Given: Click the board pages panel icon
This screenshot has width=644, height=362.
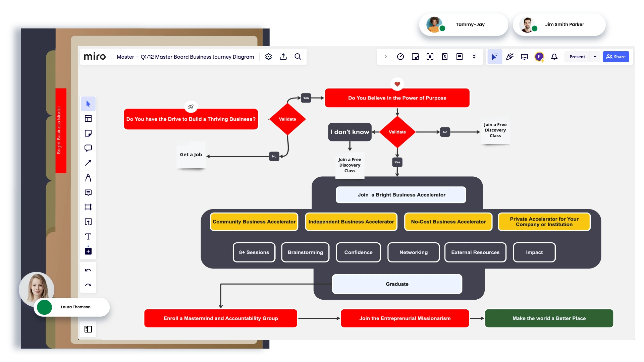Looking at the screenshot, I should 88,329.
